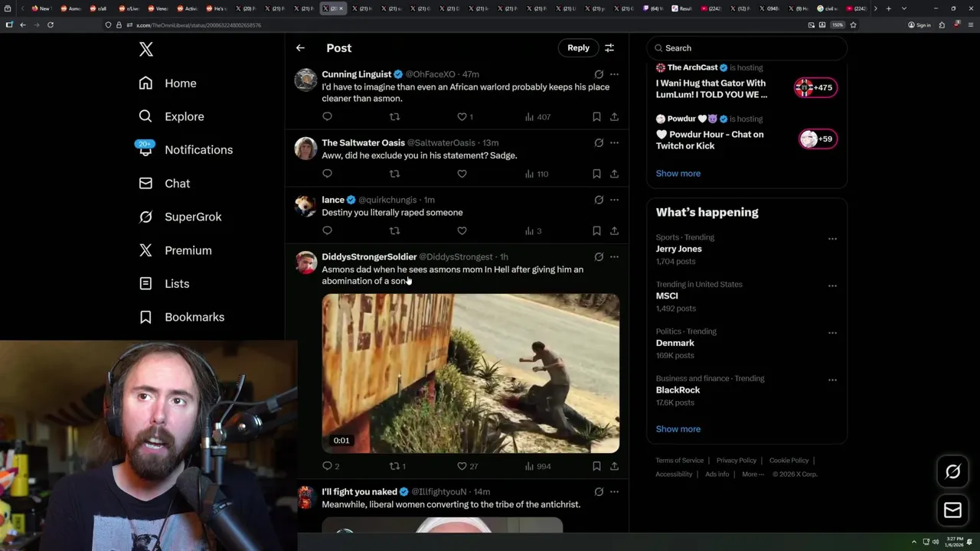Viewport: 980px width, 551px height.
Task: Reload the page in the browser toolbar
Action: pyautogui.click(x=51, y=24)
